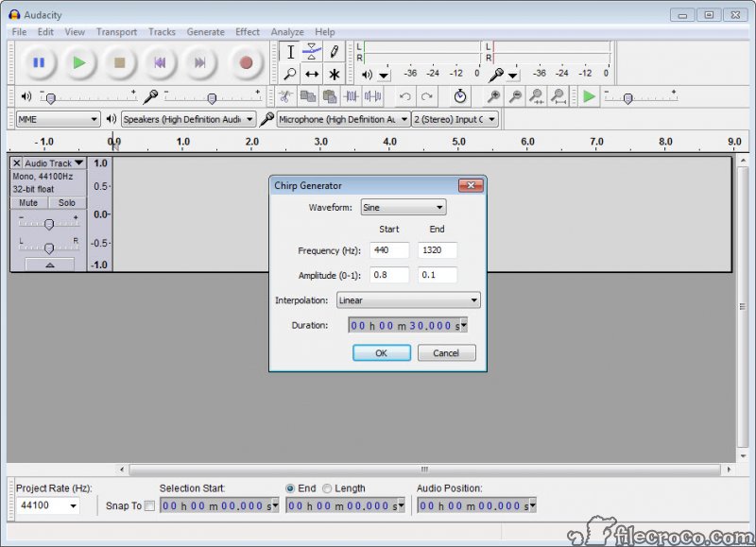The width and height of the screenshot is (756, 547).
Task: Open the Microphone input device dropdown
Action: 343,119
